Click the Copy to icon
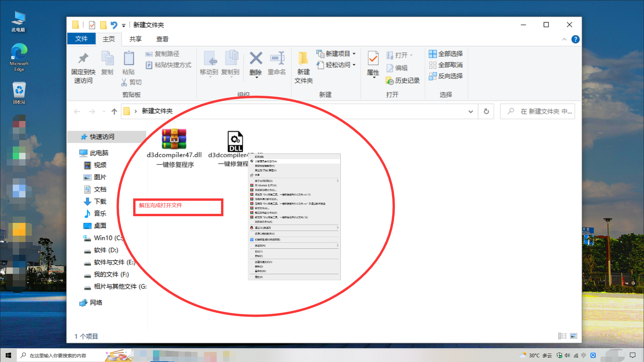 [x=231, y=59]
